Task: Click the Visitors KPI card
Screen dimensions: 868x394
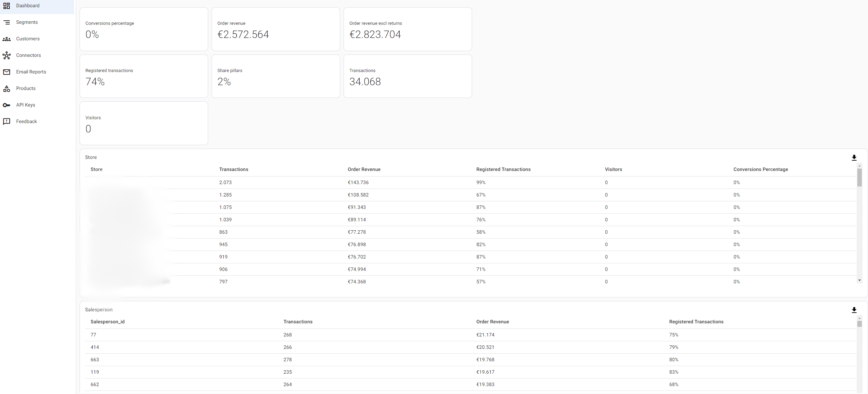Action: click(x=144, y=123)
